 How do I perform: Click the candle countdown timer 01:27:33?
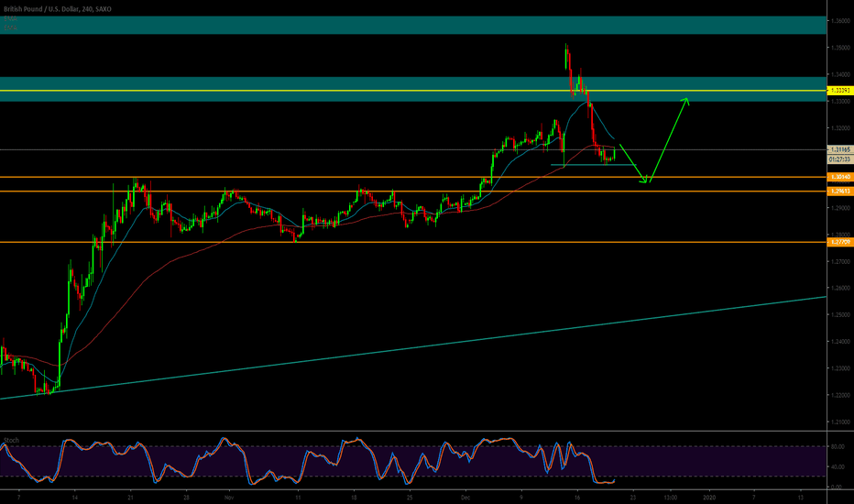click(x=838, y=158)
